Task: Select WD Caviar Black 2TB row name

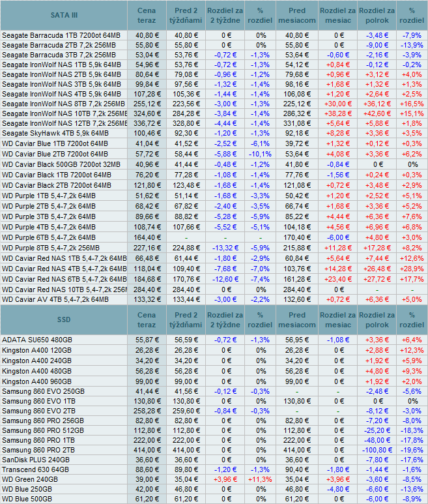Action: (x=57, y=185)
